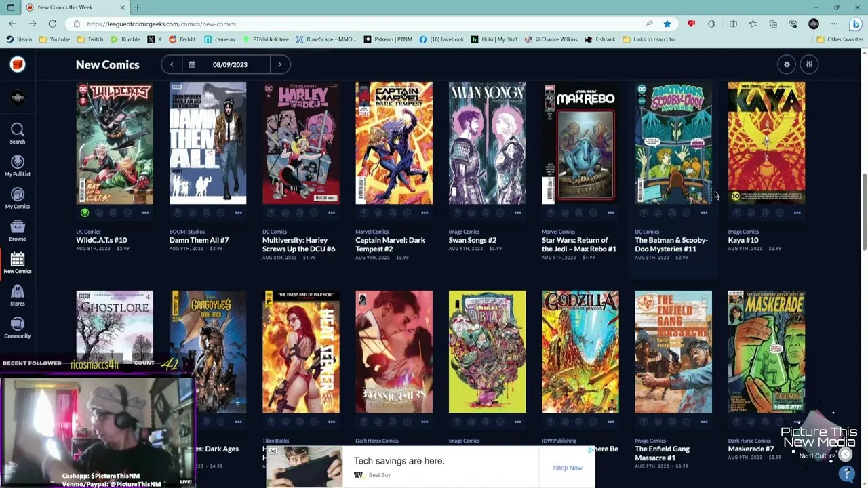Click the browser refresh button
The width and height of the screenshot is (868, 488).
coord(52,24)
